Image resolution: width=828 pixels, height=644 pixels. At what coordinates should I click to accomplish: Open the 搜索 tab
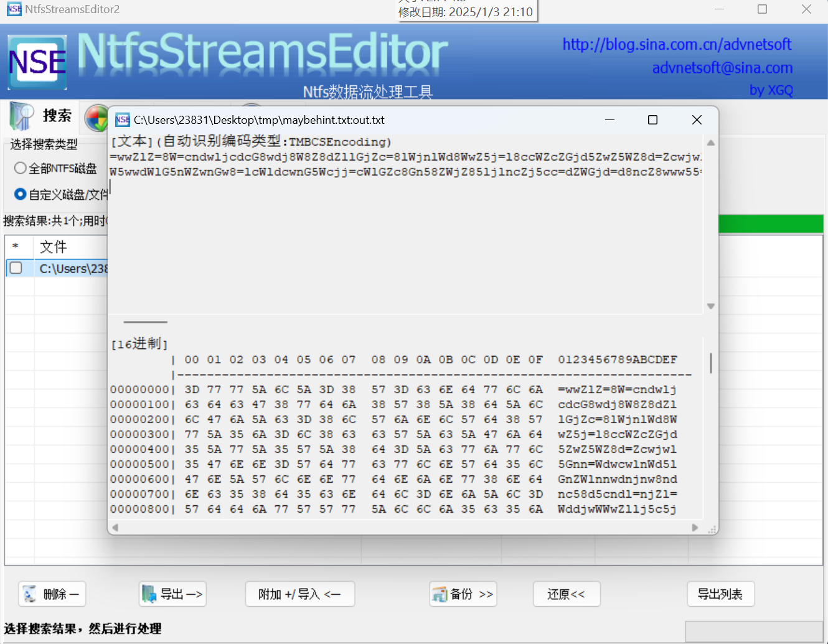pos(42,116)
